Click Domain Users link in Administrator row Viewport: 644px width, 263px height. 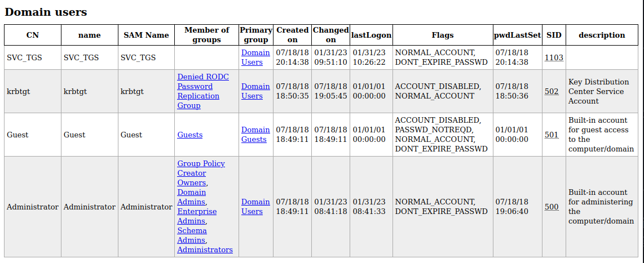point(255,207)
